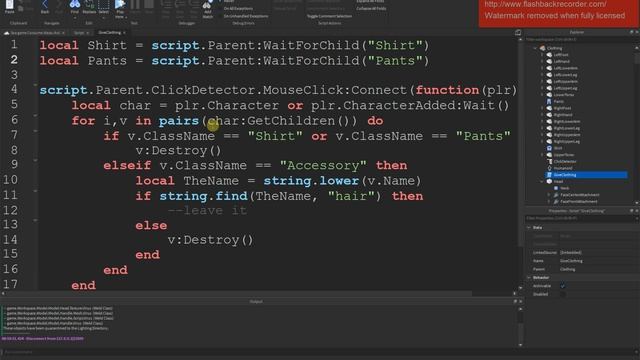This screenshot has height=360, width=640.
Task: Click the cloud icon on the place tab
Action: [7, 33]
